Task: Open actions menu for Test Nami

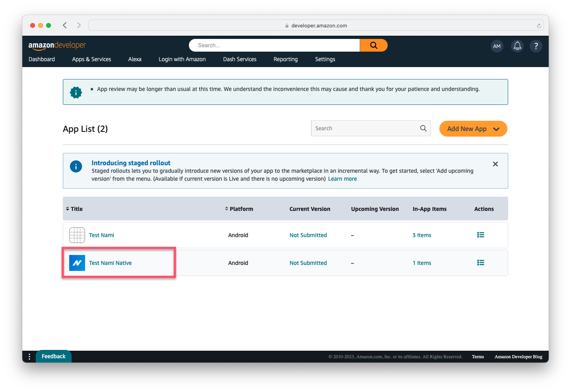Action: tap(481, 235)
